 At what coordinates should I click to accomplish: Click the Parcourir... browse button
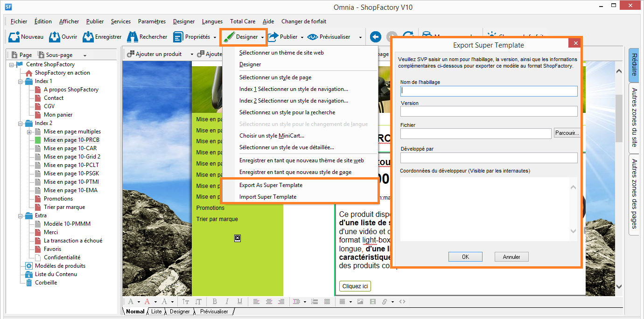[567, 133]
